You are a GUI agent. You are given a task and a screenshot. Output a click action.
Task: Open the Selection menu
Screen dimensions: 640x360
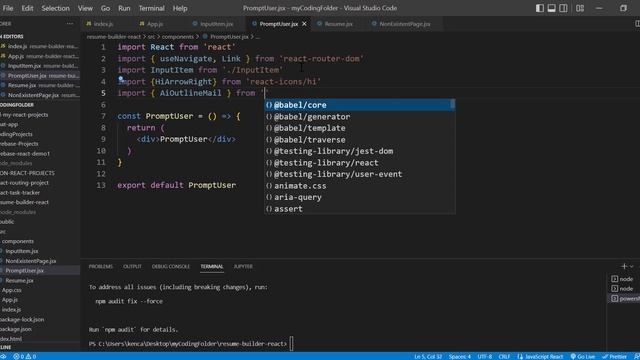56,8
